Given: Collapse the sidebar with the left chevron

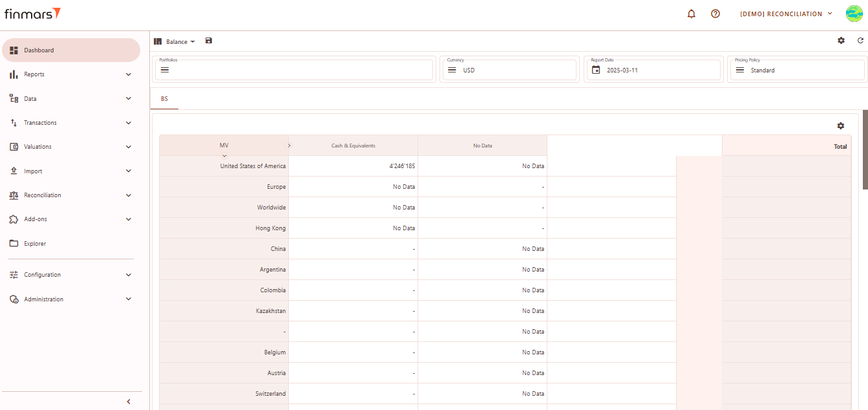Looking at the screenshot, I should point(128,402).
